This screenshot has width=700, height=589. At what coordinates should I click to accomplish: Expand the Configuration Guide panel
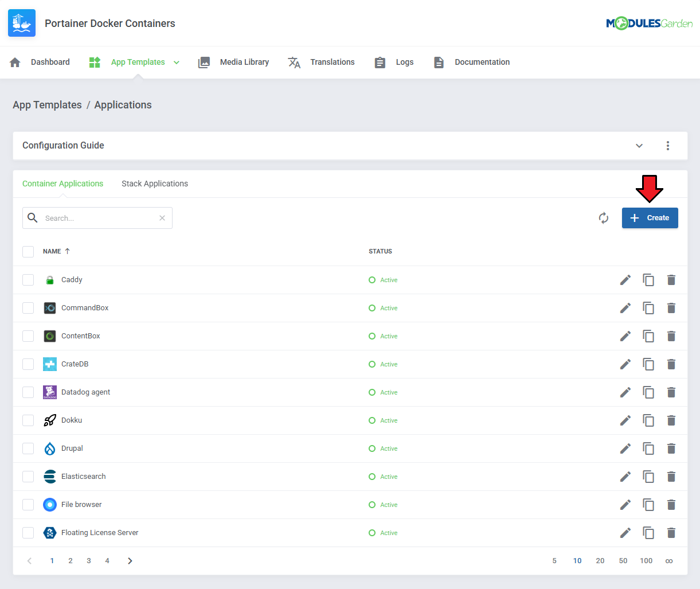click(639, 146)
